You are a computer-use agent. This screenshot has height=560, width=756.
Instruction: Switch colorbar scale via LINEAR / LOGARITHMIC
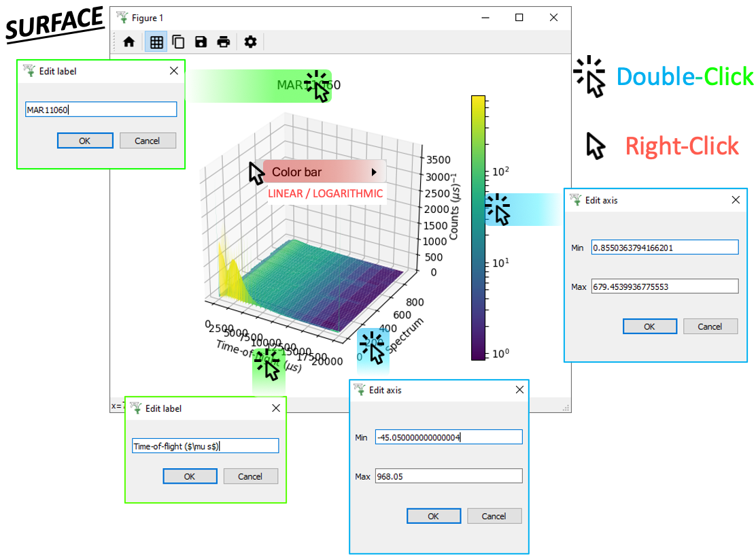[324, 194]
